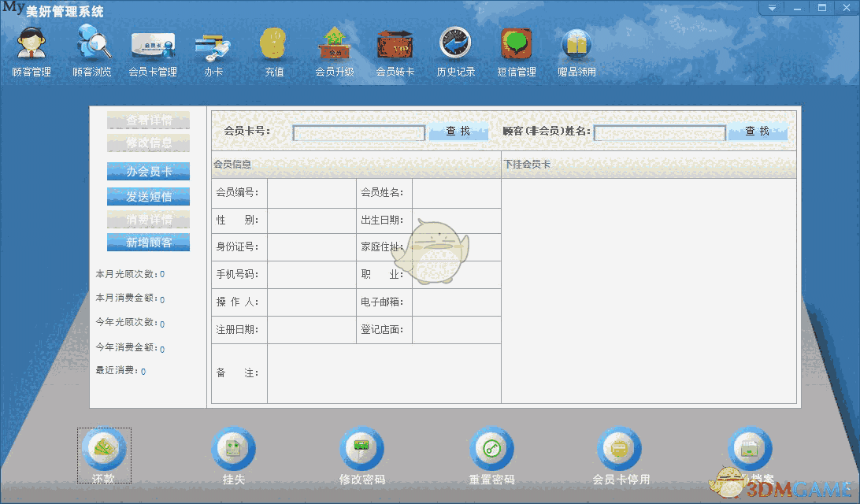Open 会员升级 member upgrade icon
Viewport: 860px width, 504px height.
click(334, 43)
